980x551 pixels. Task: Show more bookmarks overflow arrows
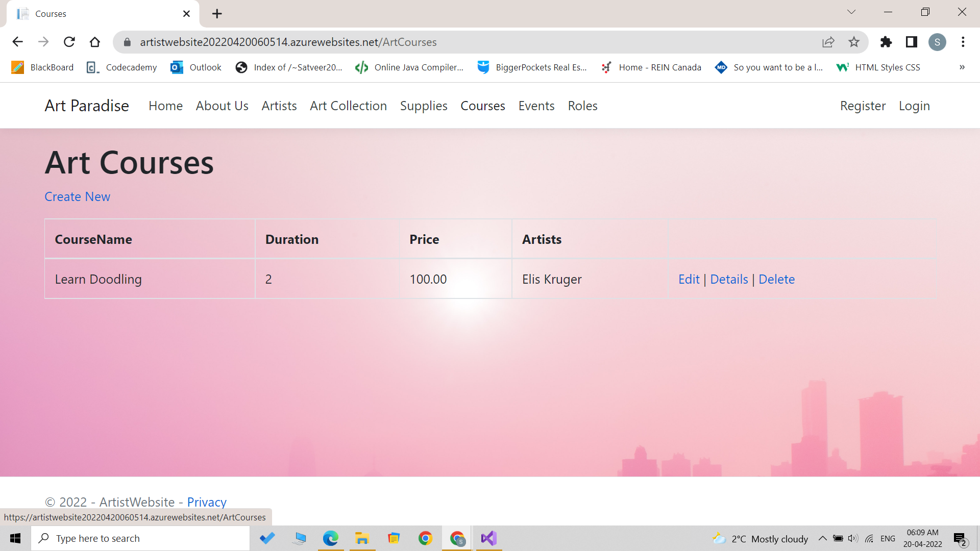[962, 67]
